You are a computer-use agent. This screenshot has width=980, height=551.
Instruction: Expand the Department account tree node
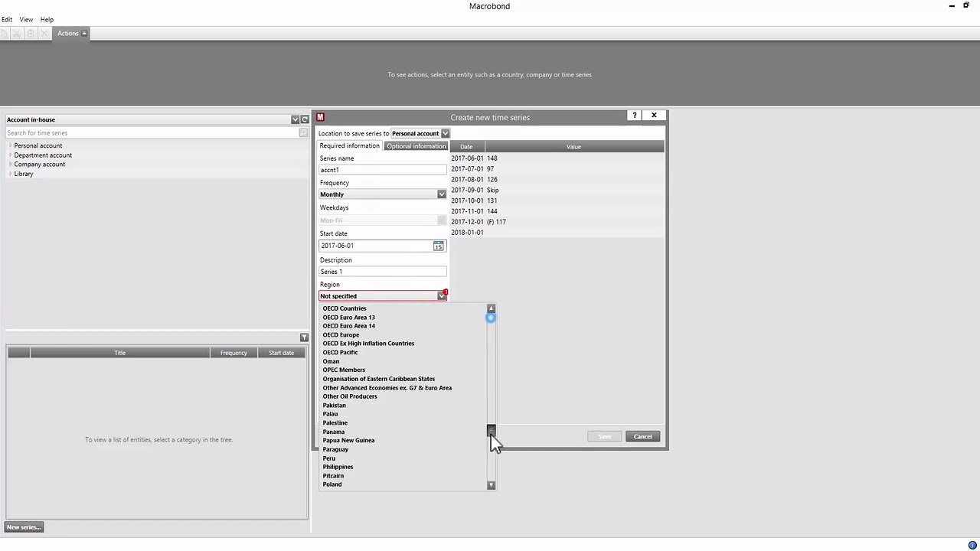pyautogui.click(x=11, y=155)
